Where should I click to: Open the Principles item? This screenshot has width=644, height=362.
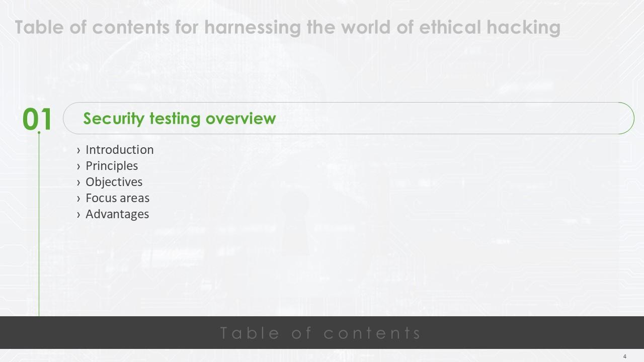pyautogui.click(x=112, y=166)
